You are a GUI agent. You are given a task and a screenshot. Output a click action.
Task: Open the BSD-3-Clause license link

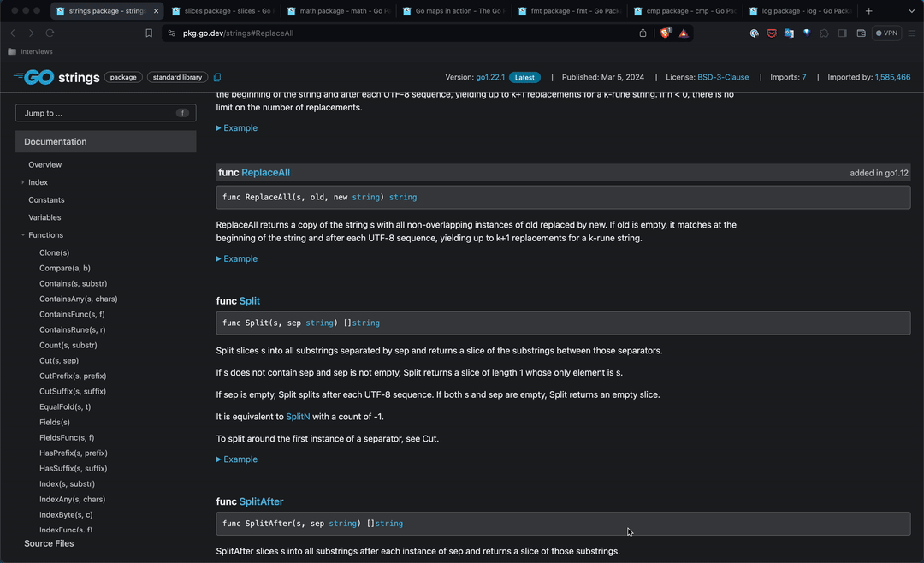(x=723, y=77)
